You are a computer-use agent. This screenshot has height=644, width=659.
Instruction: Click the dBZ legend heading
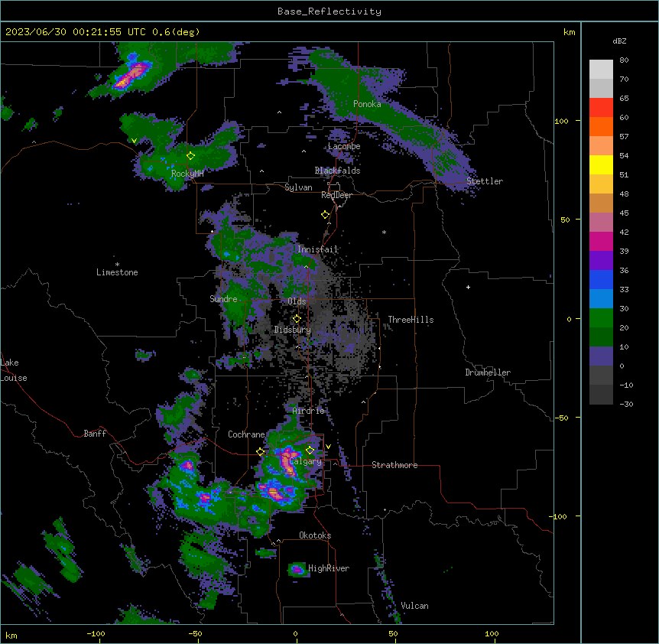619,41
